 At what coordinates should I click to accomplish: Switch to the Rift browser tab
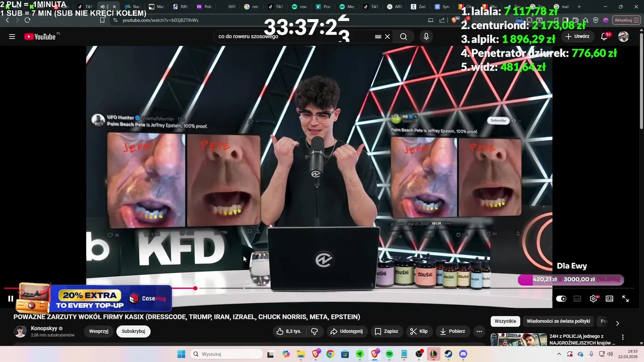(x=181, y=7)
